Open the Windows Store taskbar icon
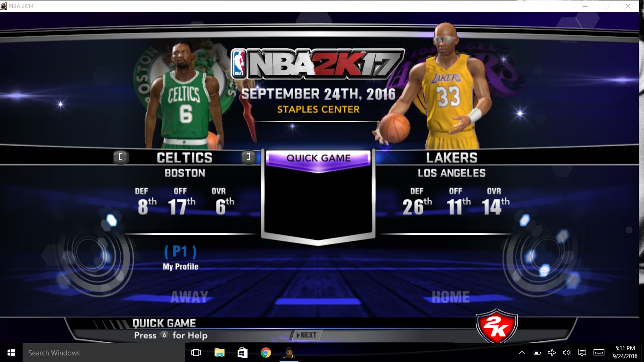 (x=242, y=353)
